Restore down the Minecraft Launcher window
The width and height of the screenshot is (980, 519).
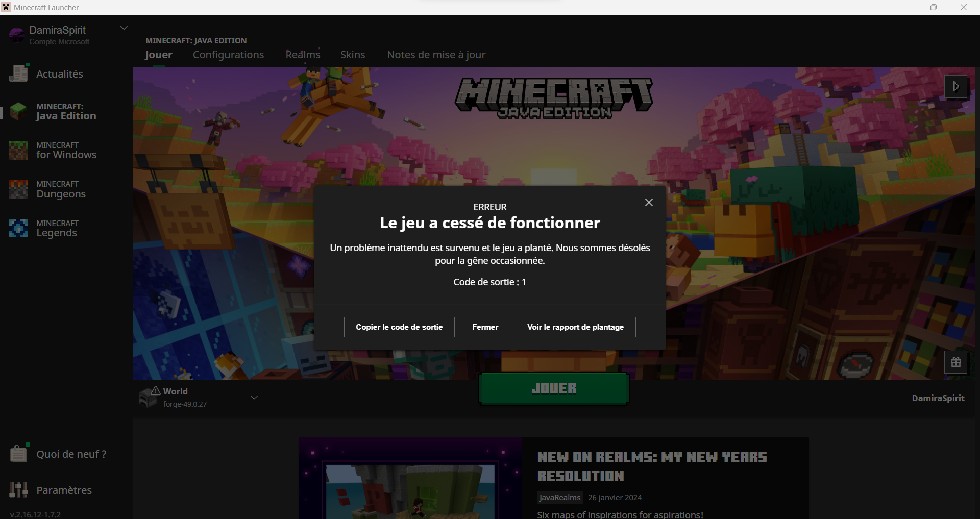click(934, 7)
